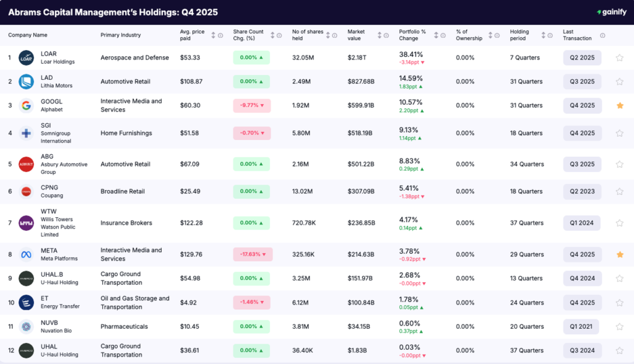The image size is (634, 364).
Task: Sort the Market value column
Action: pos(380,34)
